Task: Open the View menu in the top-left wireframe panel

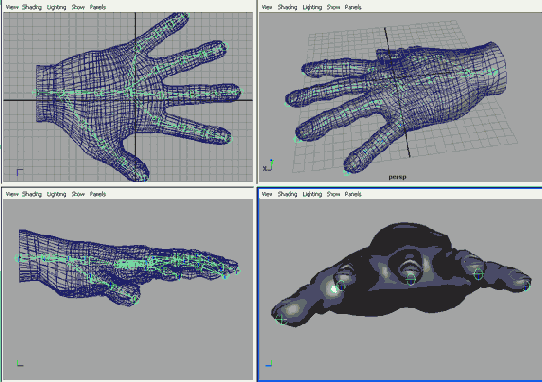Action: 12,7
